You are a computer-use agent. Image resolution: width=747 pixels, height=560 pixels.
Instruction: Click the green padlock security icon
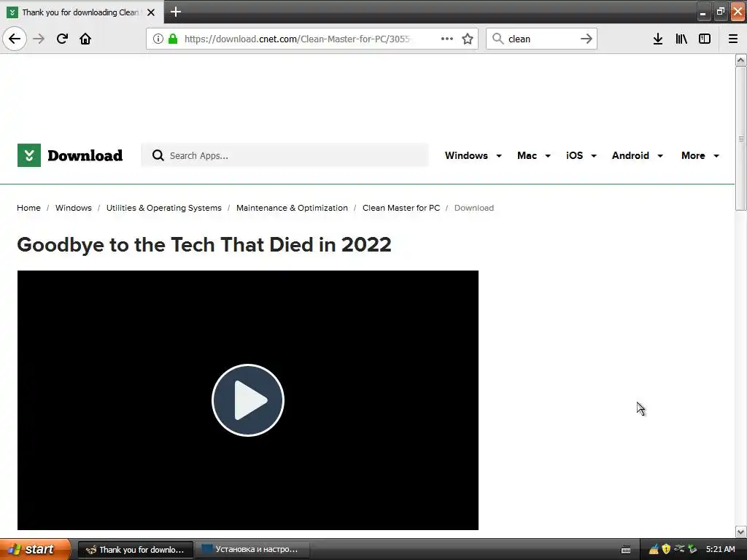(173, 39)
